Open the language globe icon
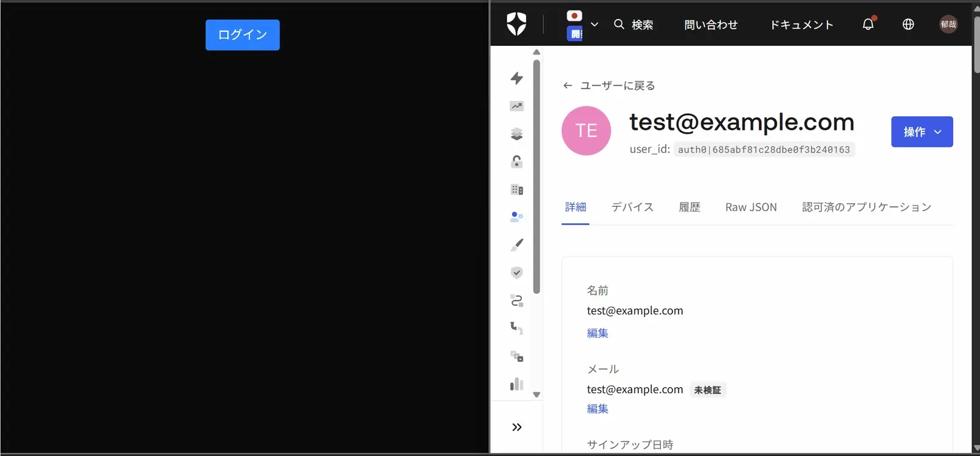980x456 pixels. pos(908,24)
